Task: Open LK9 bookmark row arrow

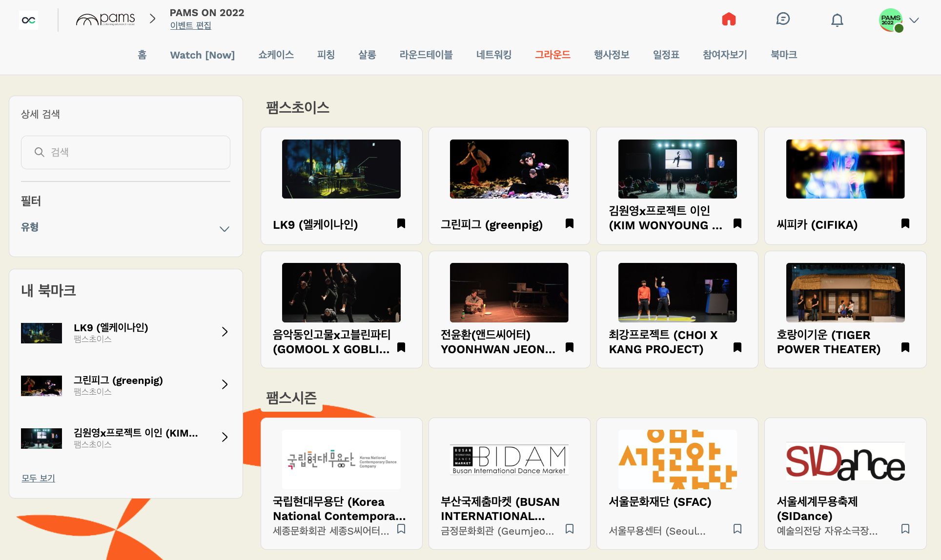Action: pyautogui.click(x=225, y=332)
